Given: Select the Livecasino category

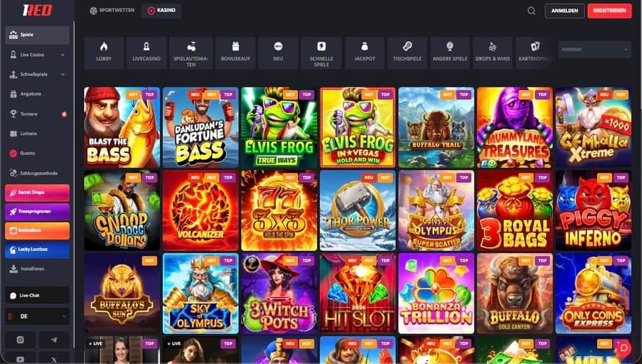Looking at the screenshot, I should pos(146,53).
